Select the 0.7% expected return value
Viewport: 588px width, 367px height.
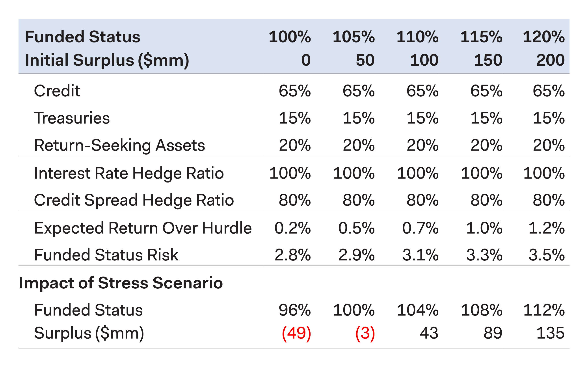[x=420, y=228]
